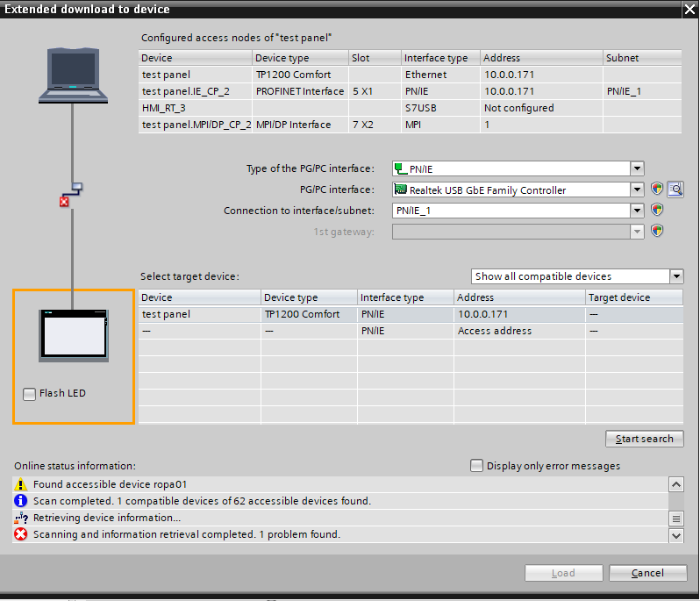Screen dimensions: 700x601
Task: Expand the Realtek USB GbE controller dropdown
Action: [x=638, y=190]
